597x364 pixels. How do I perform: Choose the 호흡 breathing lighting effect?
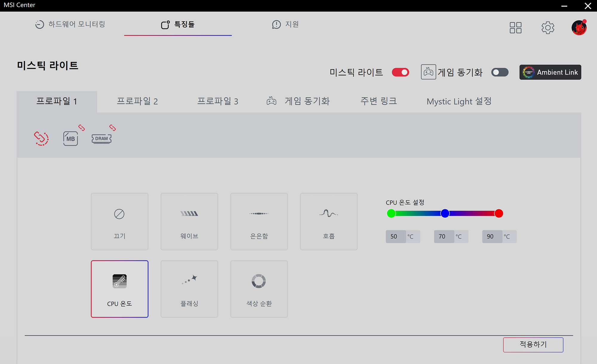point(329,221)
